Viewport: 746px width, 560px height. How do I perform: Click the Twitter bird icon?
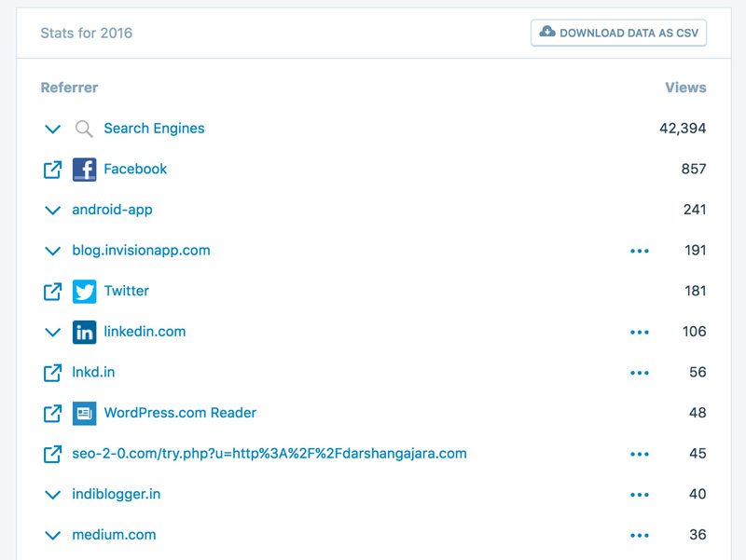pyautogui.click(x=84, y=292)
